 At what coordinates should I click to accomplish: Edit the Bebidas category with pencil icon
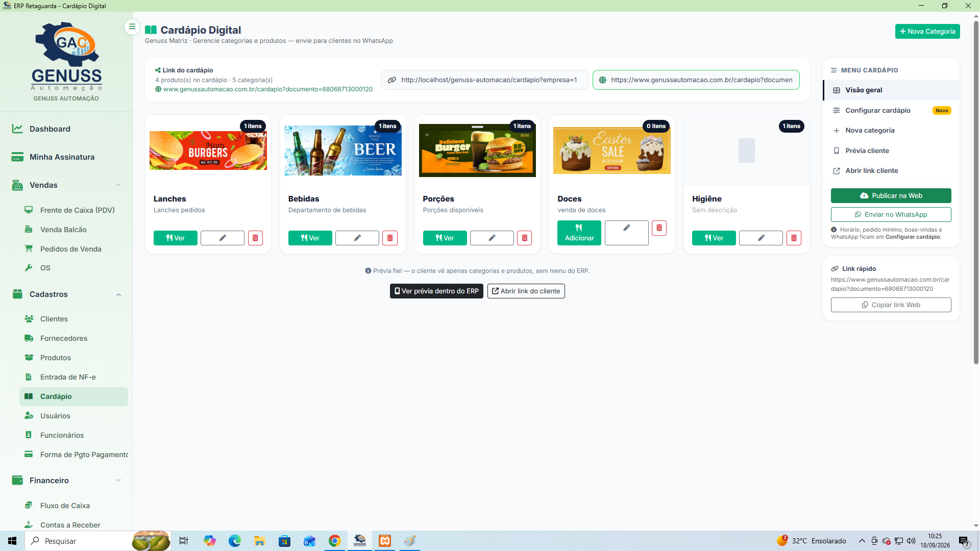(357, 238)
